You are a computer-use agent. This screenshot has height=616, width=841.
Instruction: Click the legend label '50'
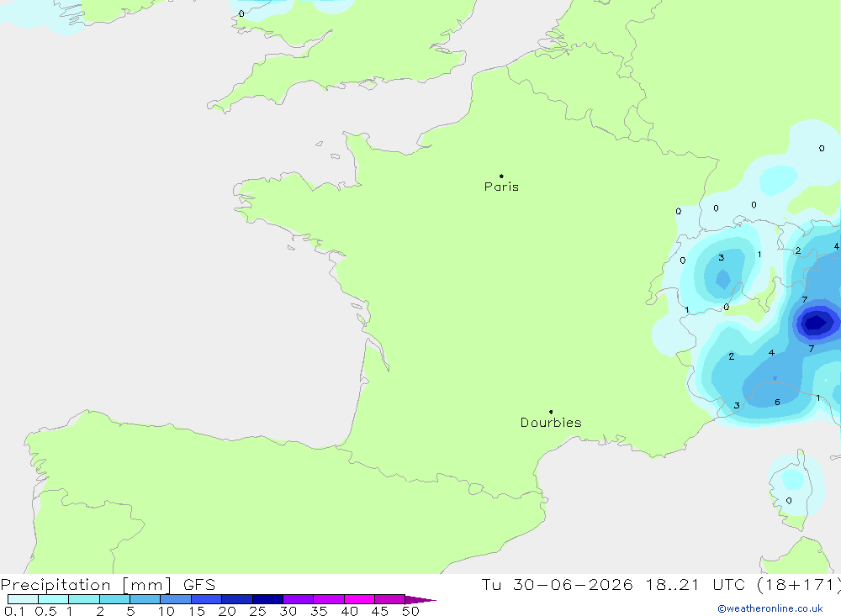(x=410, y=611)
